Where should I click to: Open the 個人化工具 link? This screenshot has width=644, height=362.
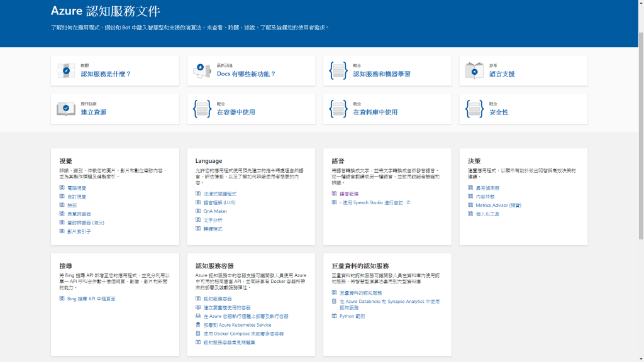[487, 214]
